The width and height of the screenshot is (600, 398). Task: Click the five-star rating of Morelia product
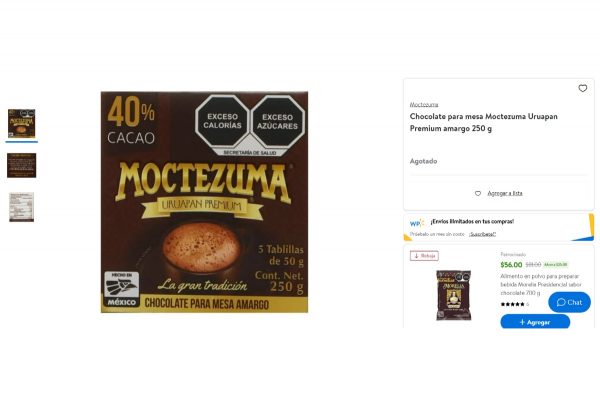tap(512, 304)
